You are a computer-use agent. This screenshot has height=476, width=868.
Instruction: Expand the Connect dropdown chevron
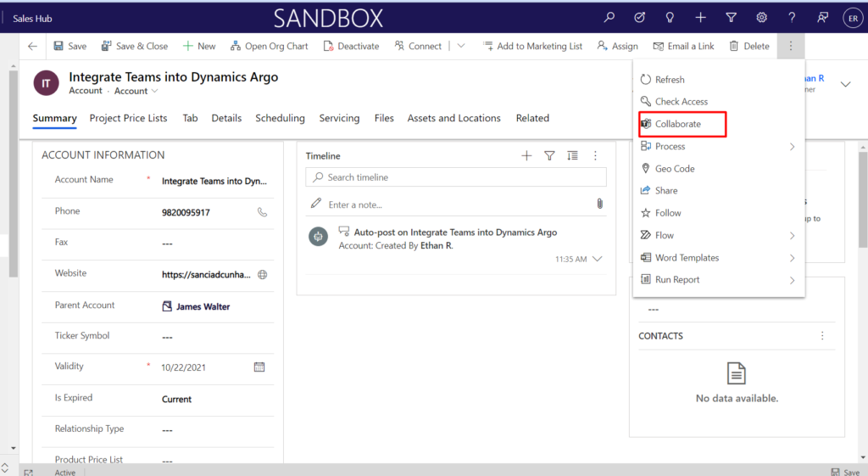tap(460, 46)
